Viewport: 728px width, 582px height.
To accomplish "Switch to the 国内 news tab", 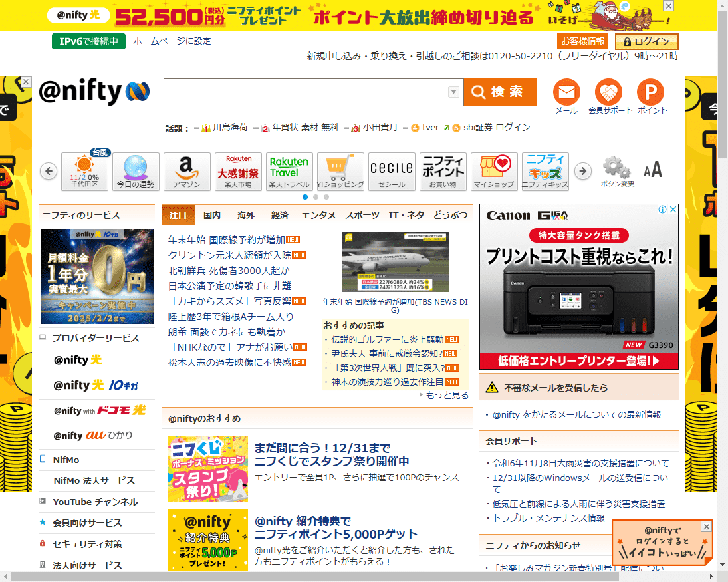I will pyautogui.click(x=212, y=215).
